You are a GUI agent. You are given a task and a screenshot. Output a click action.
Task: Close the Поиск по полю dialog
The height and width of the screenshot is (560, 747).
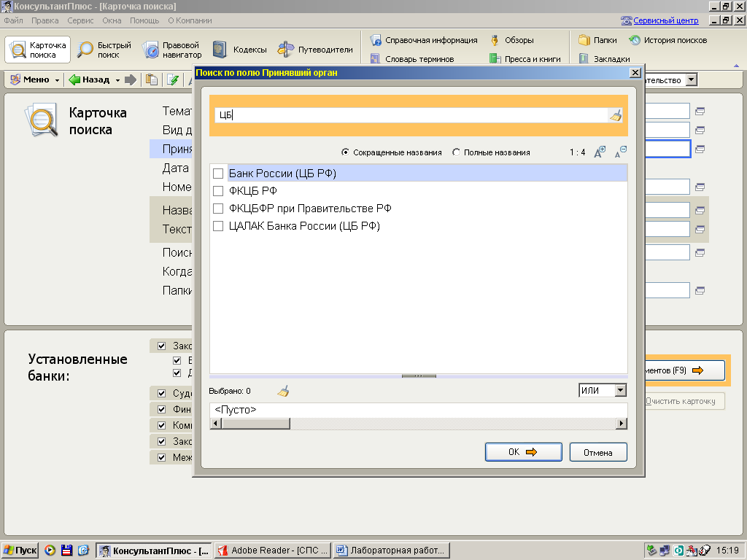pos(635,72)
